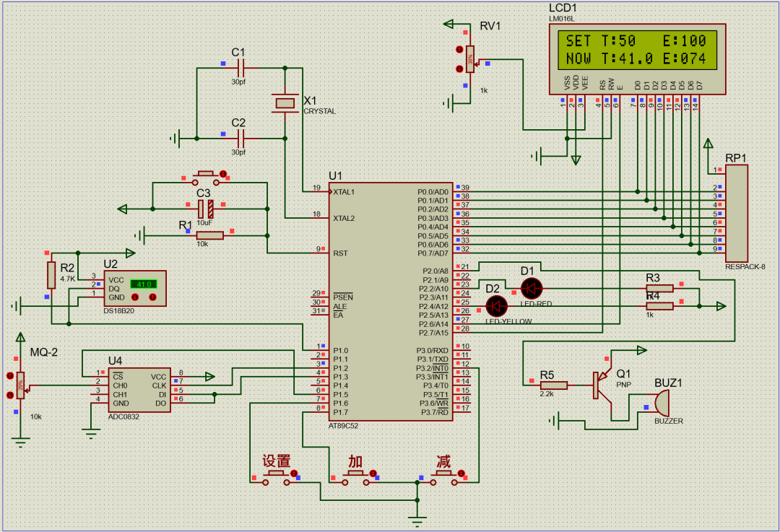Select the U1 AT89C52 microcontroller body

[391, 302]
